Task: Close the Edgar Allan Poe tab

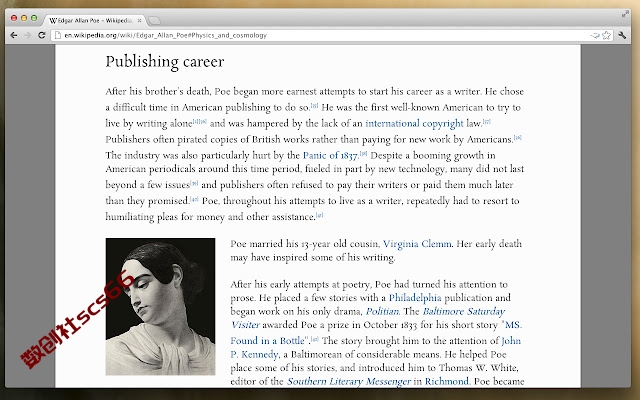Action: (x=139, y=20)
